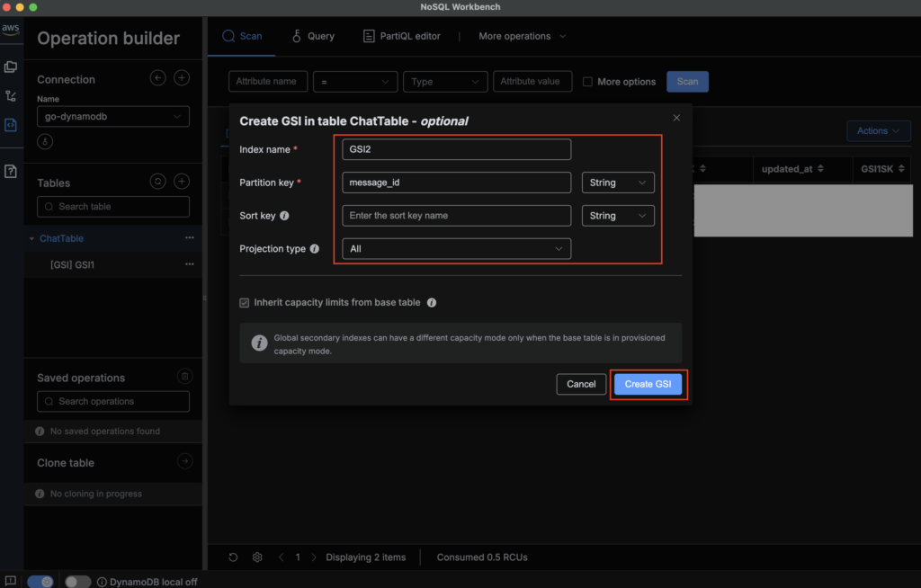The height and width of the screenshot is (588, 921).
Task: Click the info icon beside Sort key
Action: (285, 216)
